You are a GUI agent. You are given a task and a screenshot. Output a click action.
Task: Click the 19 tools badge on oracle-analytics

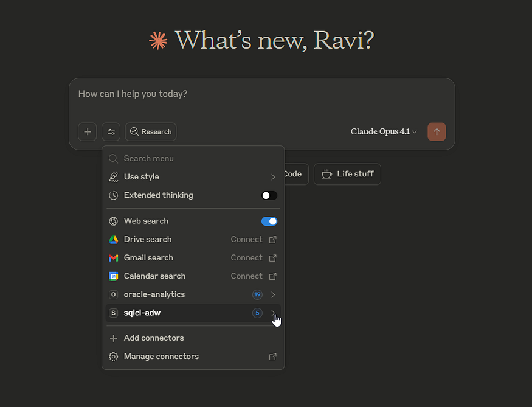[258, 294]
